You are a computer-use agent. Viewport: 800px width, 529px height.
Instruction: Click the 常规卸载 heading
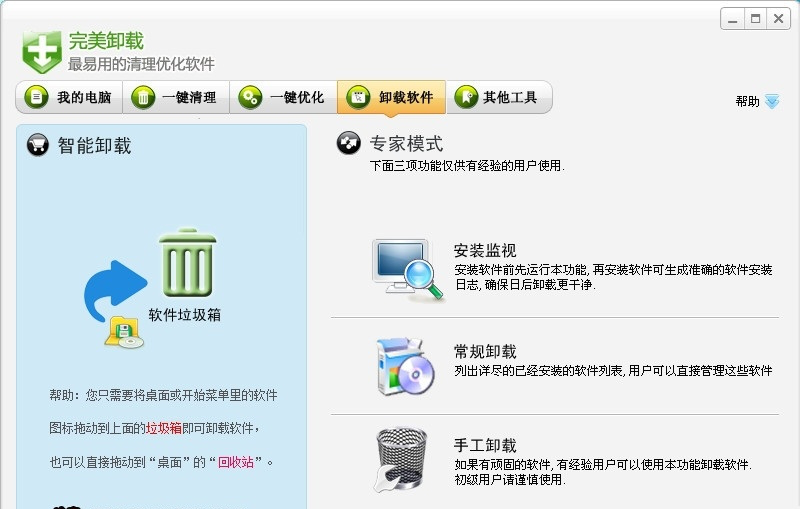pos(485,351)
